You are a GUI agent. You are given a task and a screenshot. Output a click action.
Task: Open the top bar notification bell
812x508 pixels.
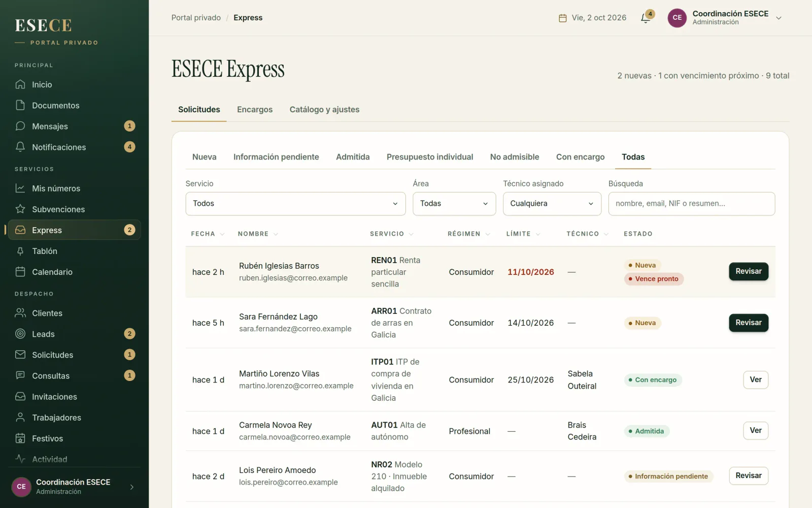(646, 18)
